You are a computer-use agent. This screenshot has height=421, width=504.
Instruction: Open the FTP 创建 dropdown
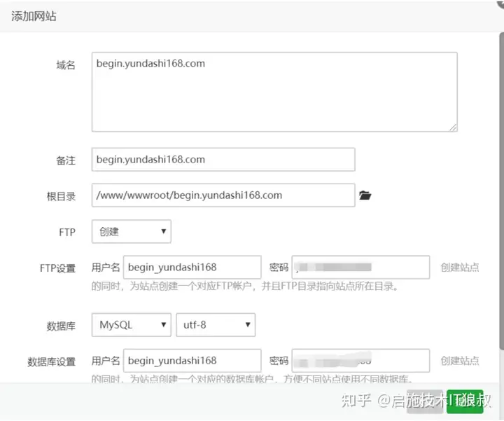(x=132, y=231)
